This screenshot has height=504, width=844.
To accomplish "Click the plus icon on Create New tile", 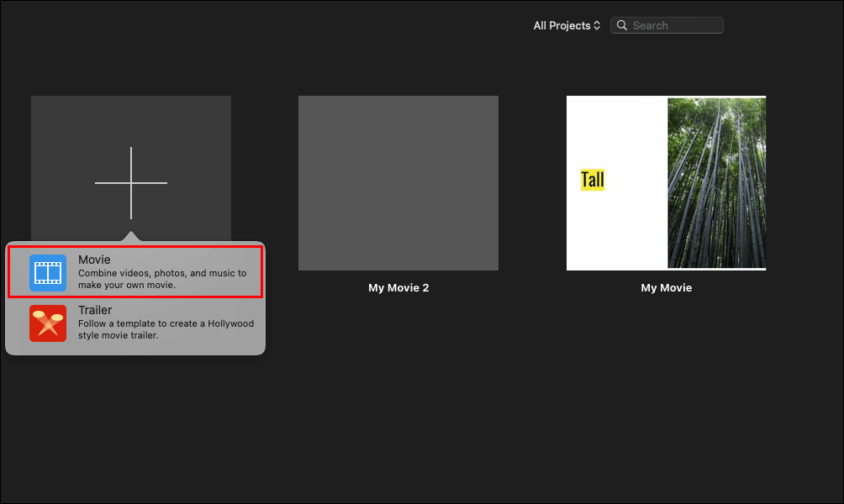I will click(x=131, y=181).
